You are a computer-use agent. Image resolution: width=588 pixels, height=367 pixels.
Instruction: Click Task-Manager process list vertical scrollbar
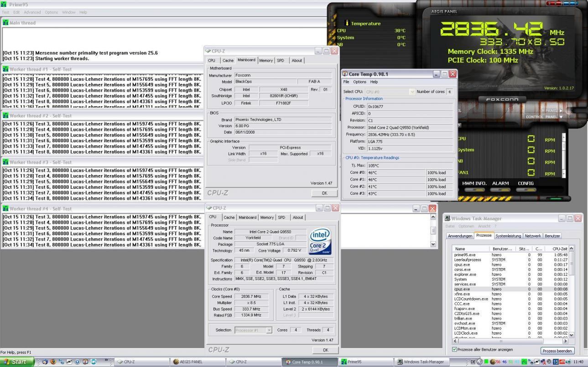[x=571, y=292]
